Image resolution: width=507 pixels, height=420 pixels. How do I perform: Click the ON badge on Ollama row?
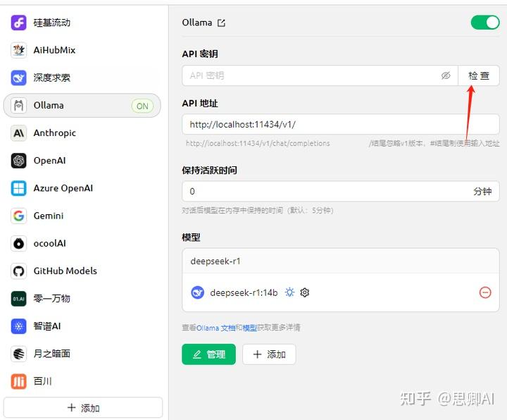142,106
